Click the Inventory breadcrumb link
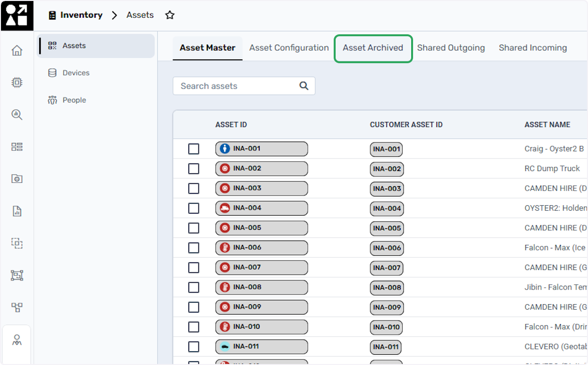The height and width of the screenshot is (365, 588). [x=81, y=15]
